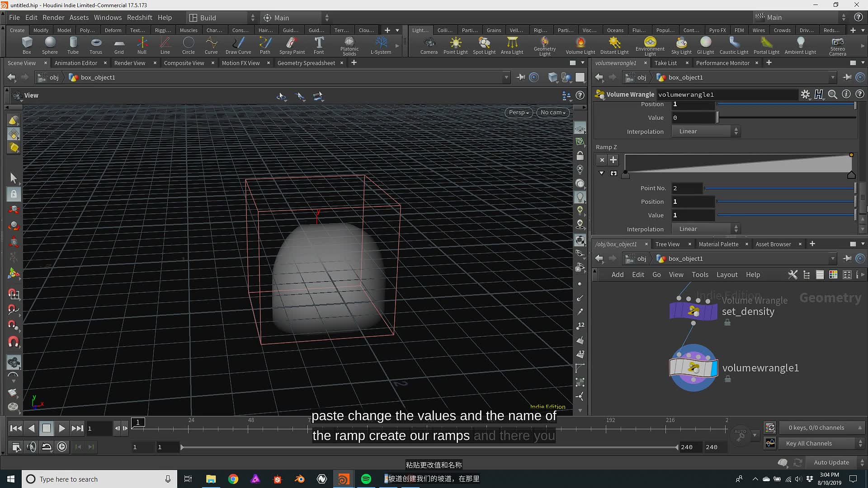Toggle pin on the parameter pane
This screenshot has height=488, width=868.
(847, 77)
